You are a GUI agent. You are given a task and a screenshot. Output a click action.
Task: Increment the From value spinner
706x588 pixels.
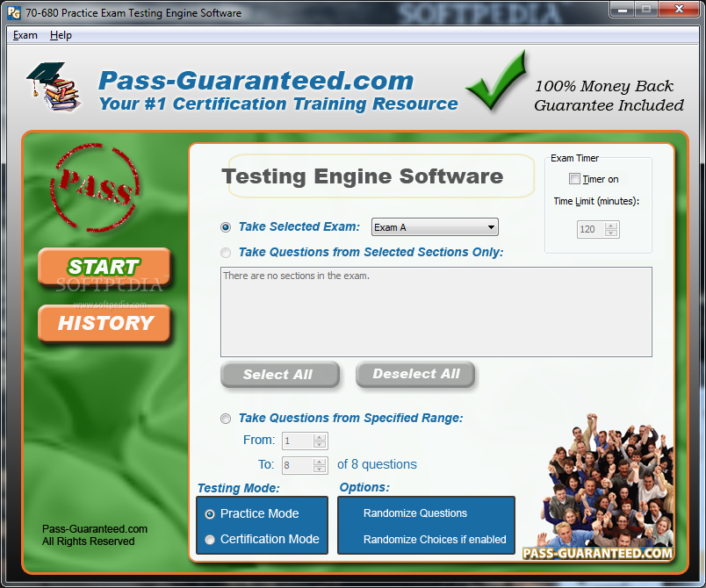320,437
